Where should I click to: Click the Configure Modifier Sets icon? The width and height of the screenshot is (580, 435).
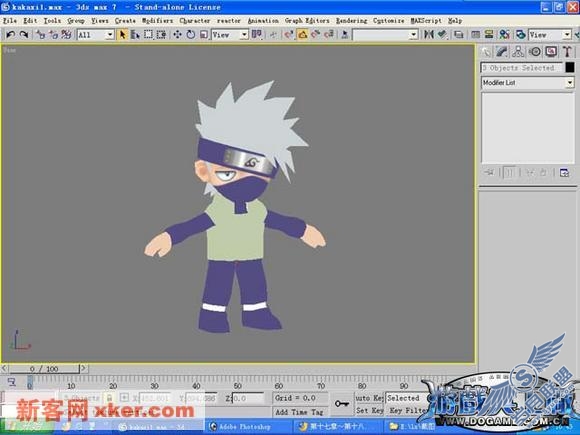(x=564, y=173)
